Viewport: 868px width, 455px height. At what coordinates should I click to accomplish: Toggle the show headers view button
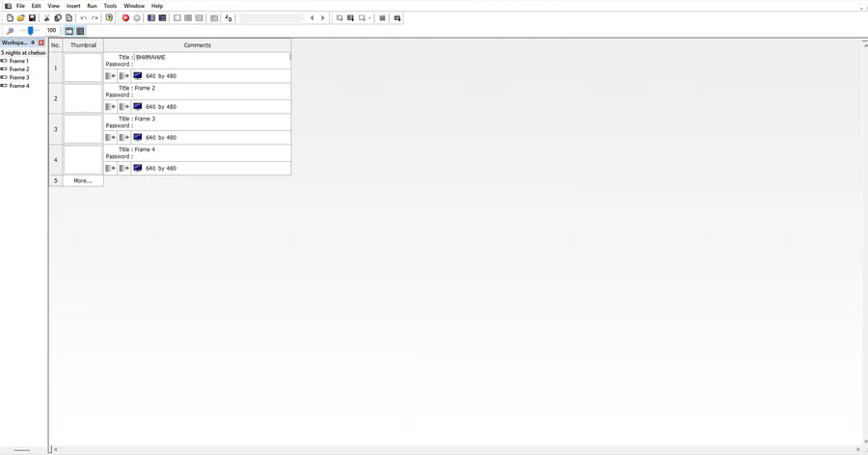tap(69, 31)
